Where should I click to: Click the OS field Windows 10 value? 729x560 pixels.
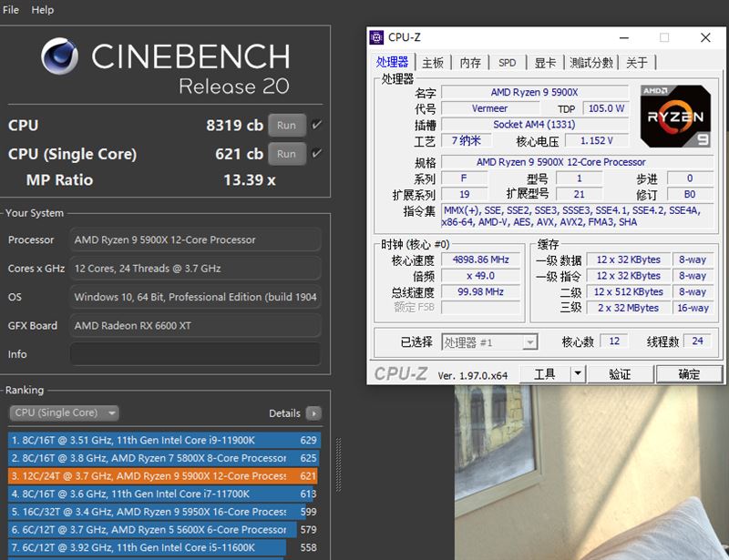click(195, 297)
